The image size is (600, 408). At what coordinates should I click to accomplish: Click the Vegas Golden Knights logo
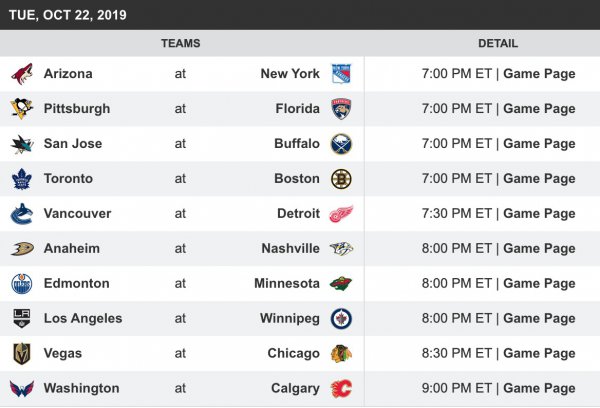(x=22, y=354)
